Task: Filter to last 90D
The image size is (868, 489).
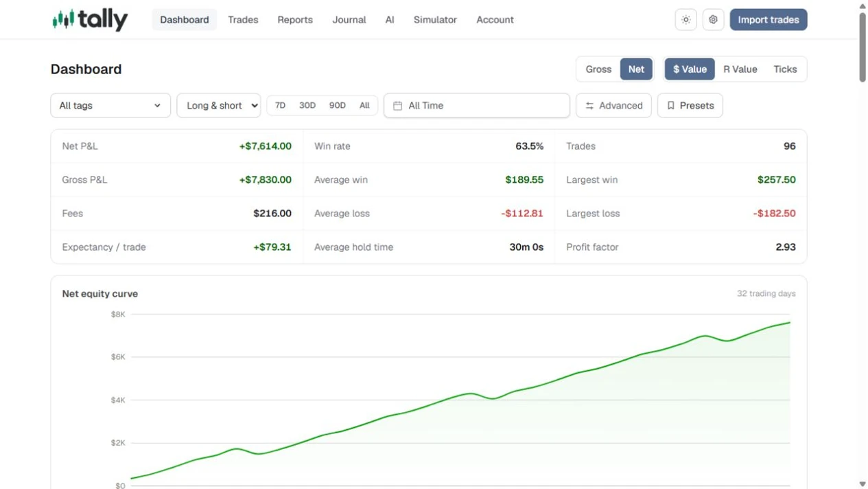Action: pyautogui.click(x=338, y=106)
